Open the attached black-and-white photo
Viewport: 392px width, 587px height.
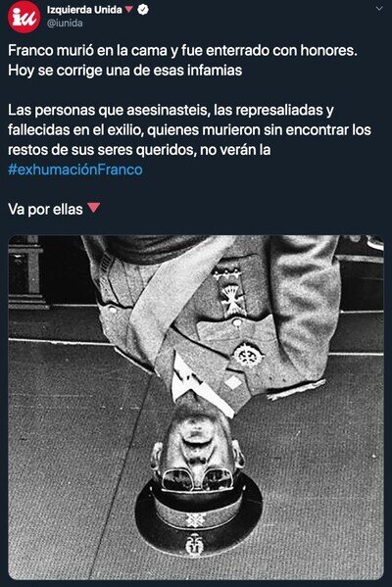(x=196, y=408)
